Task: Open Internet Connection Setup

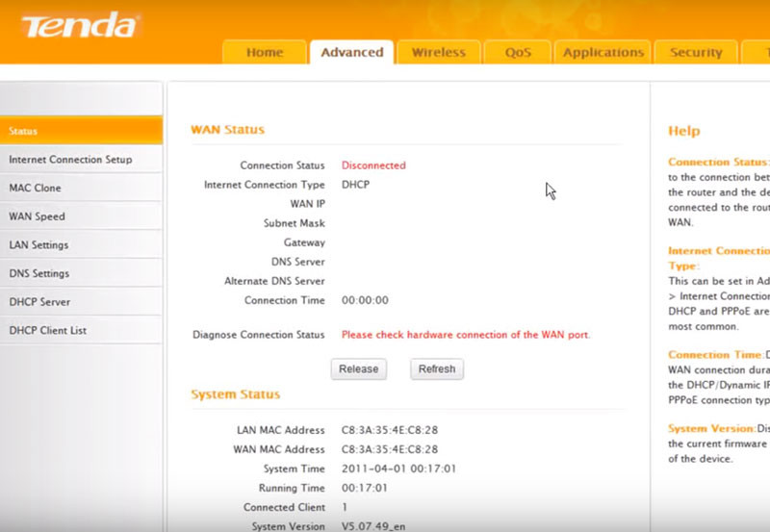Action: tap(81, 160)
